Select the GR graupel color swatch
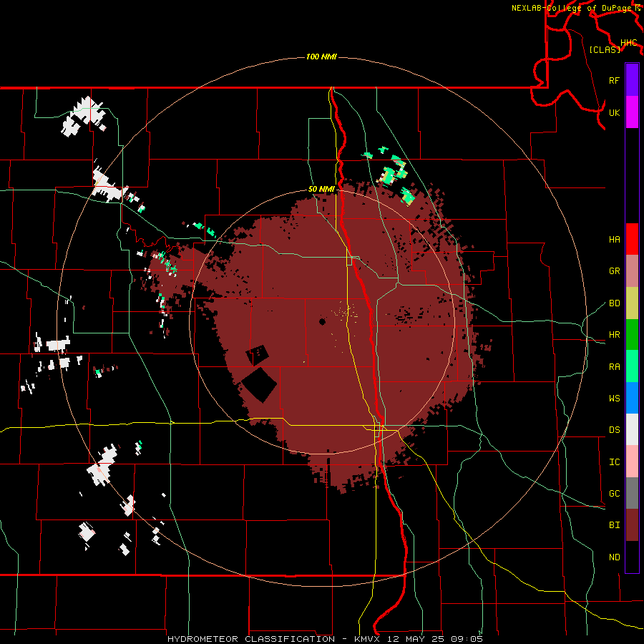Viewport: 644px width, 644px height. 632,271
